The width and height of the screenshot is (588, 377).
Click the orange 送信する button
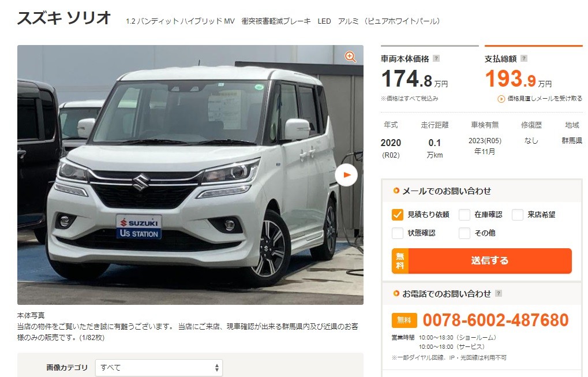coord(482,261)
